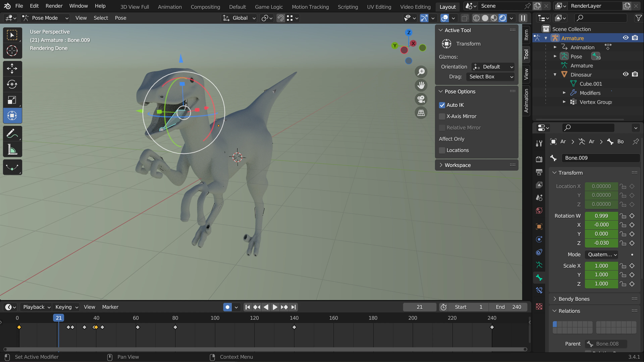Hide the Dinosaur object in the outliner
Screen dimensions: 644x362
point(626,74)
